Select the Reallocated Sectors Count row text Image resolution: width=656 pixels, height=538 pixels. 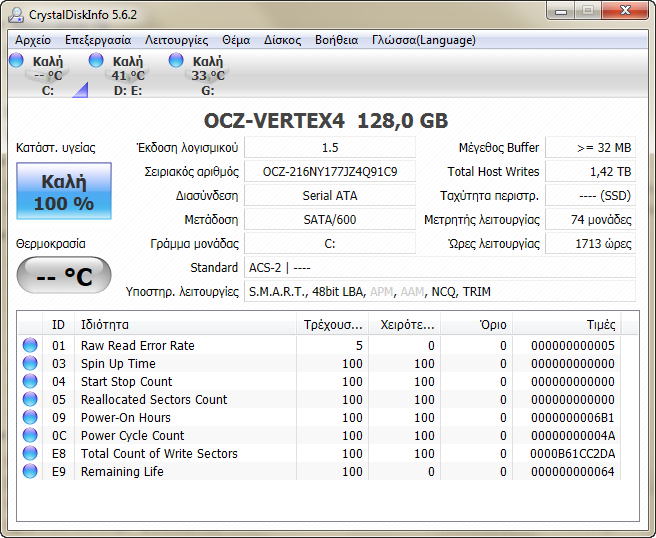[154, 400]
